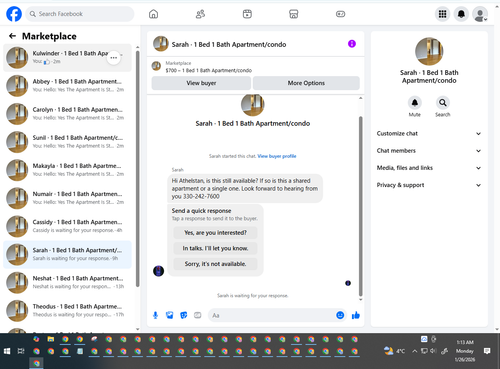Open Sunil conversation in list
Image resolution: width=500 pixels, height=369 pixels.
[x=67, y=142]
